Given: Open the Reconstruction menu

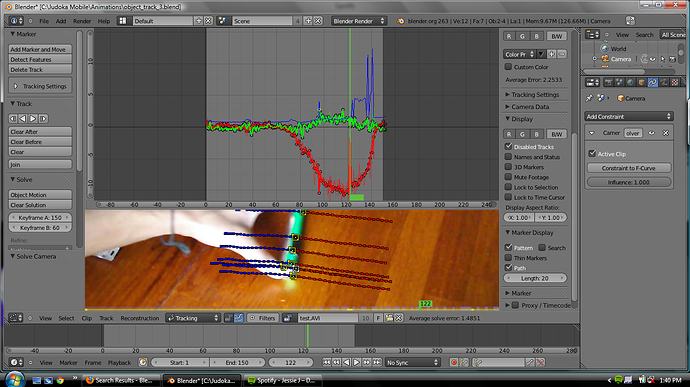Looking at the screenshot, I should coord(140,318).
